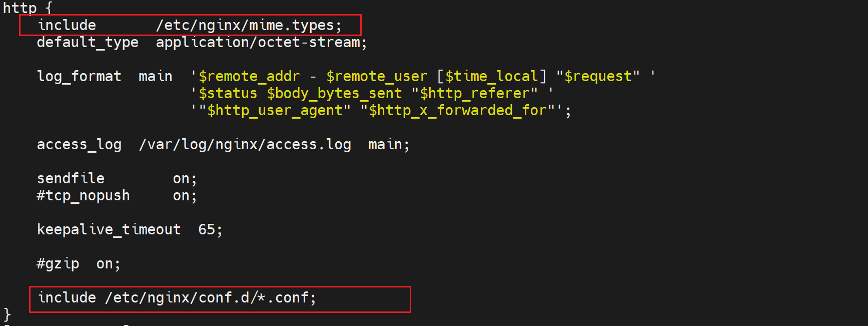The height and width of the screenshot is (326, 868).
Task: Click the $request variable text
Action: click(598, 77)
